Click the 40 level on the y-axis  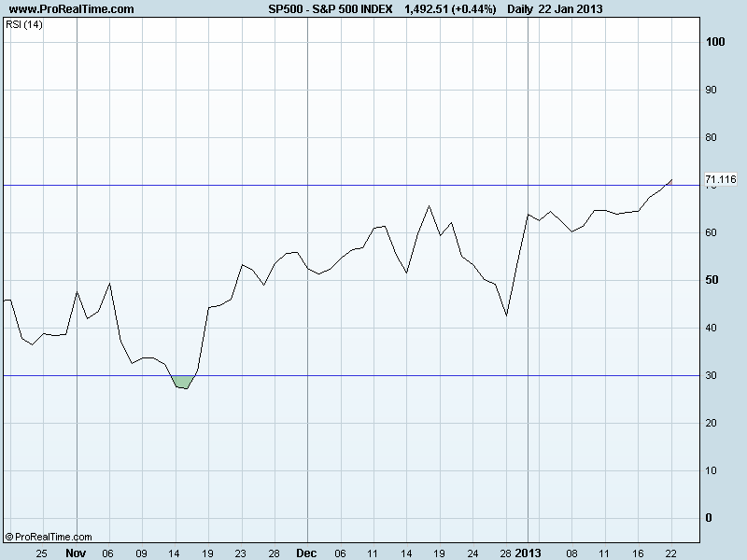[711, 328]
